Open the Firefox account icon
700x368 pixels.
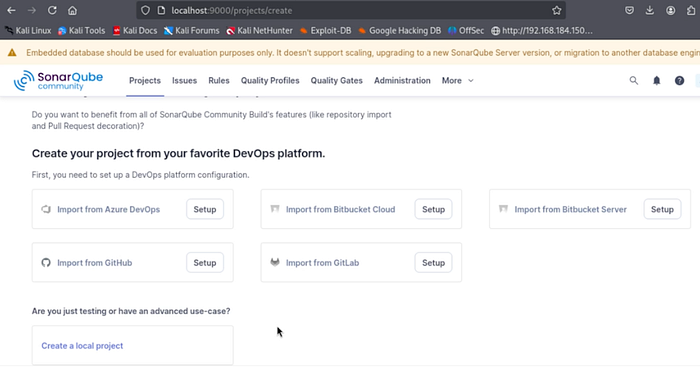pyautogui.click(x=671, y=10)
